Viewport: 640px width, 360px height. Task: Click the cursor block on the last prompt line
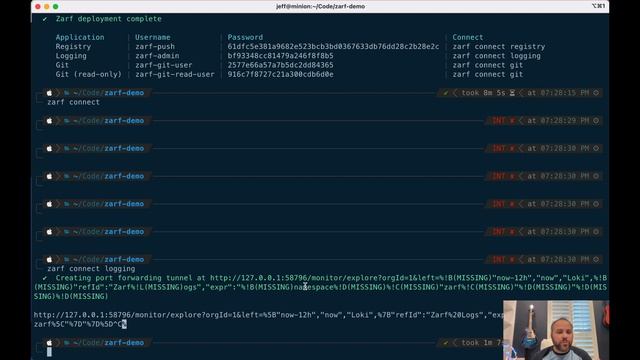pos(49,352)
